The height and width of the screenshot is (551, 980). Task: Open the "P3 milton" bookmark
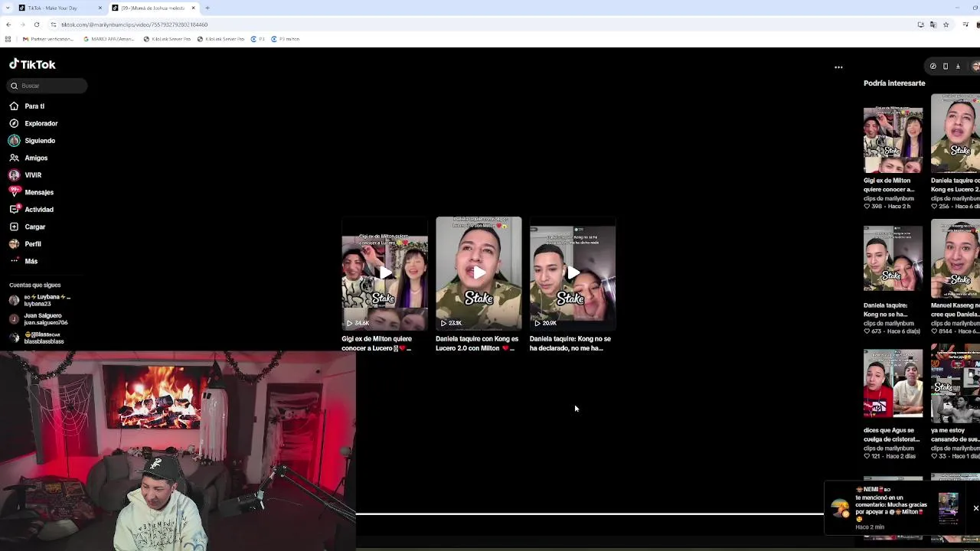click(285, 39)
